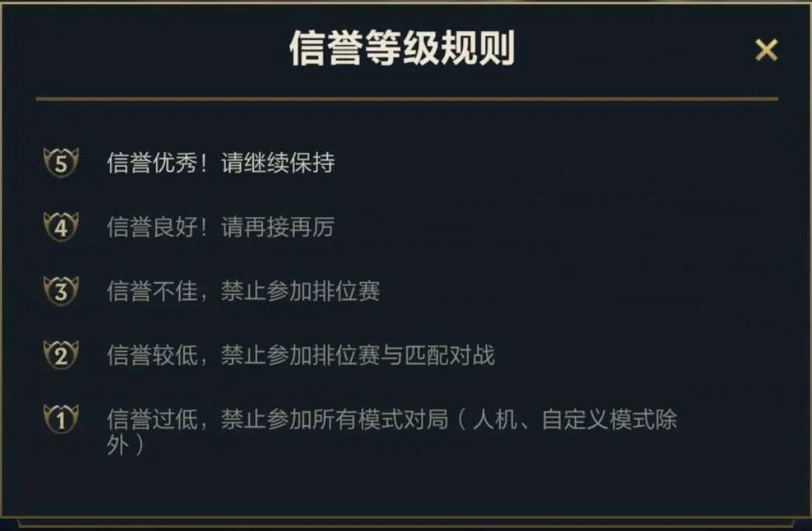812x531 pixels.
Task: Close the honor rules dialog
Action: pos(768,48)
